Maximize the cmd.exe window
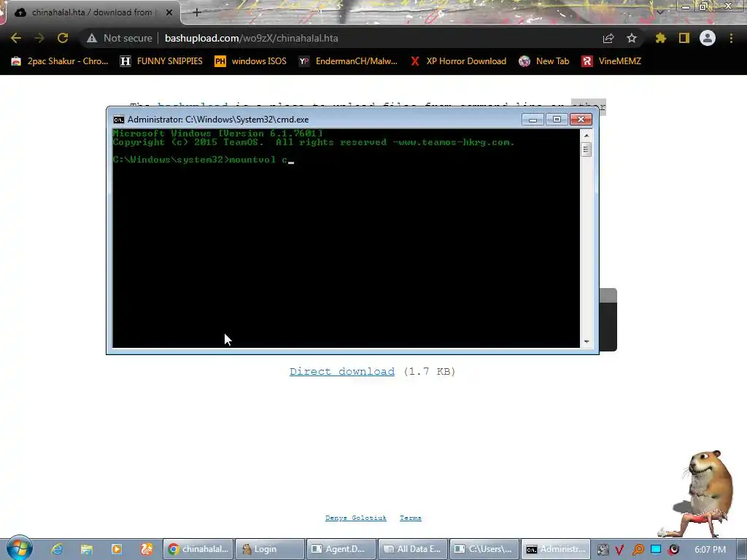The width and height of the screenshot is (747, 560). coord(557,119)
